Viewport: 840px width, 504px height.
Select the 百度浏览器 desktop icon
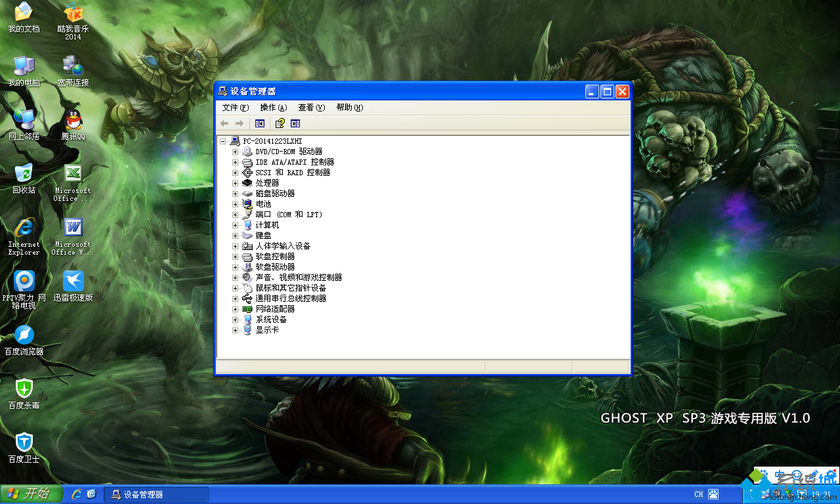coord(24,340)
